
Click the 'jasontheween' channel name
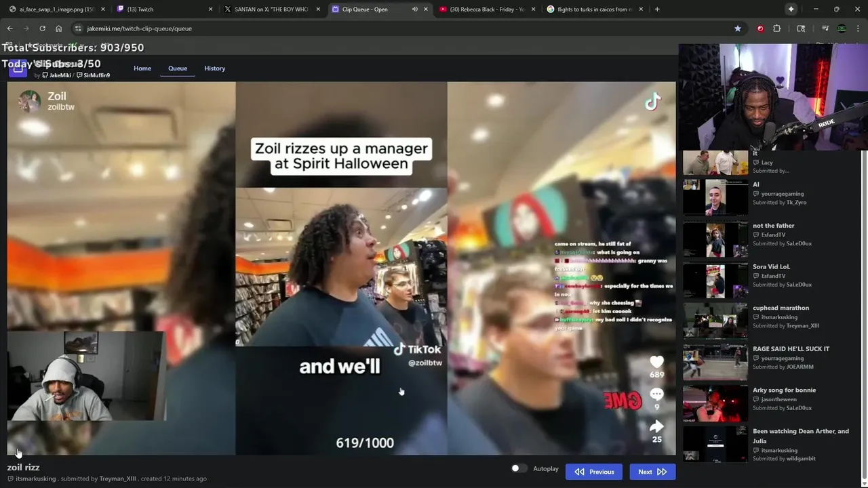781,399
